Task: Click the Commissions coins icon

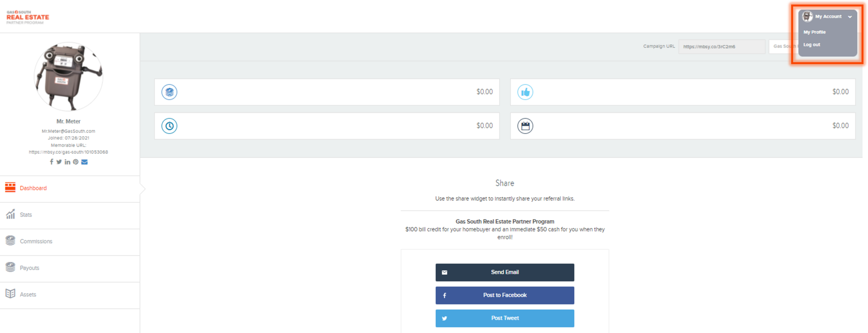Action: pos(10,241)
